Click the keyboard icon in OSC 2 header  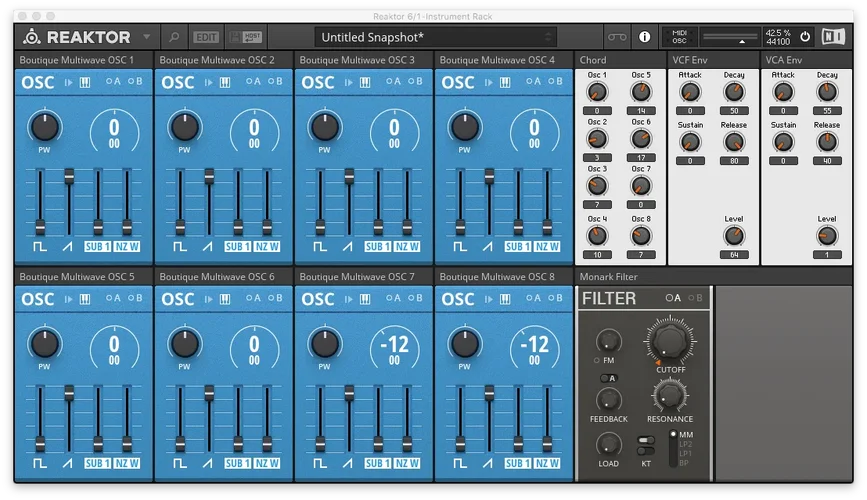tap(225, 82)
